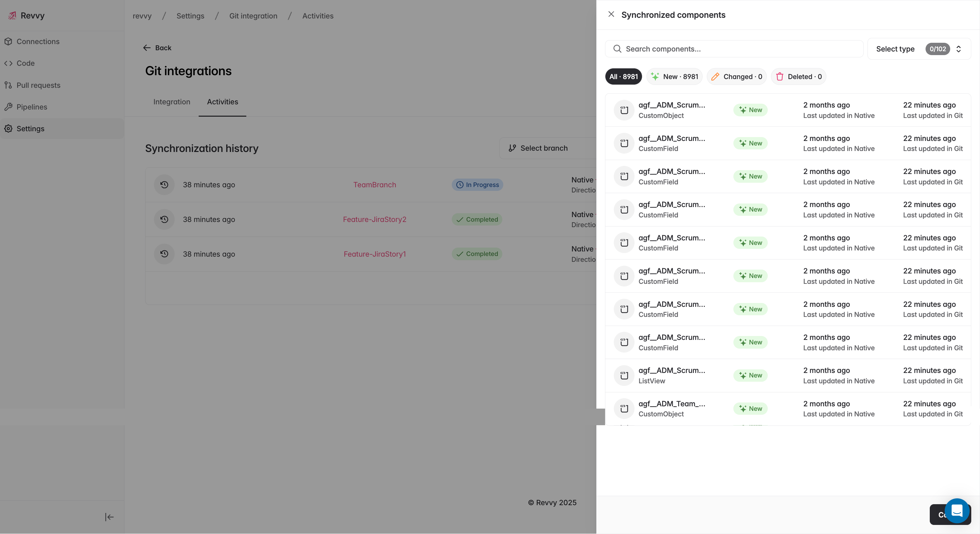Image resolution: width=980 pixels, height=534 pixels.
Task: Open Pull requests in sidebar
Action: (38, 85)
